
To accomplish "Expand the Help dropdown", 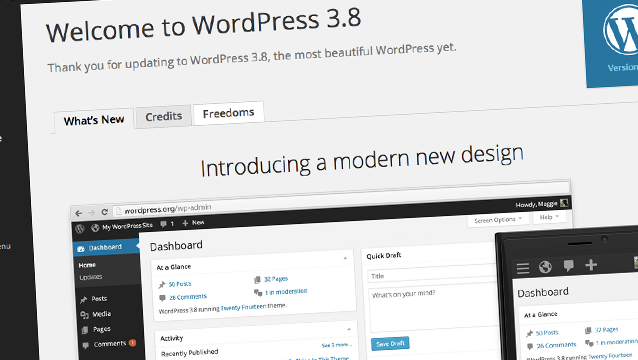I will 549,217.
